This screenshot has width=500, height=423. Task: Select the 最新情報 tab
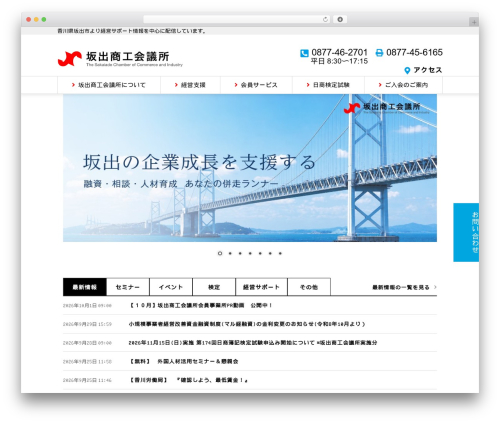click(x=85, y=287)
